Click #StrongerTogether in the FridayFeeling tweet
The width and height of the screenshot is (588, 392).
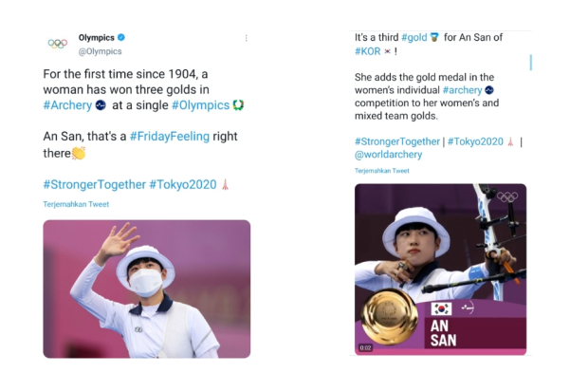point(94,184)
